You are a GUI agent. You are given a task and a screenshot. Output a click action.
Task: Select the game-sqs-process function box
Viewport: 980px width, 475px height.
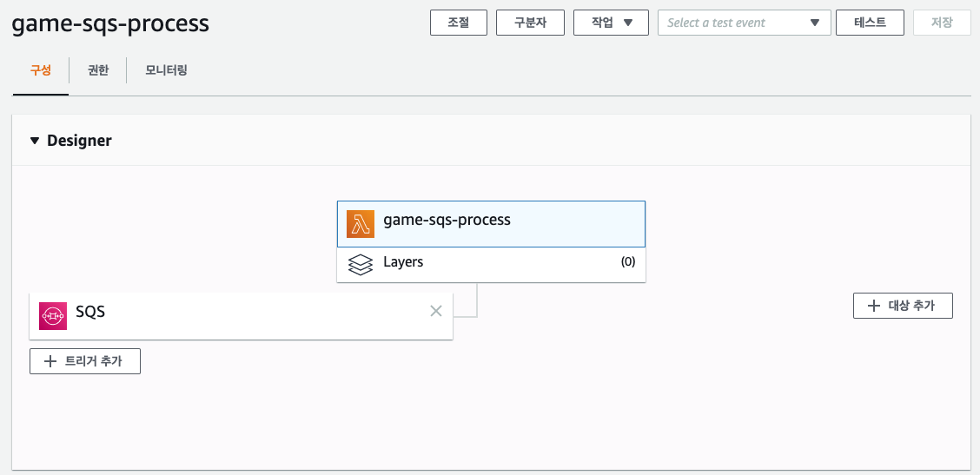coord(491,224)
